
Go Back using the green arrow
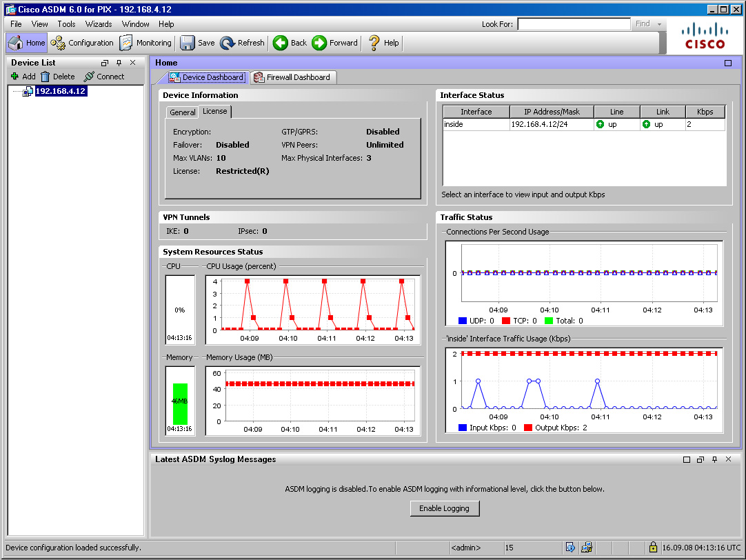[x=290, y=43]
